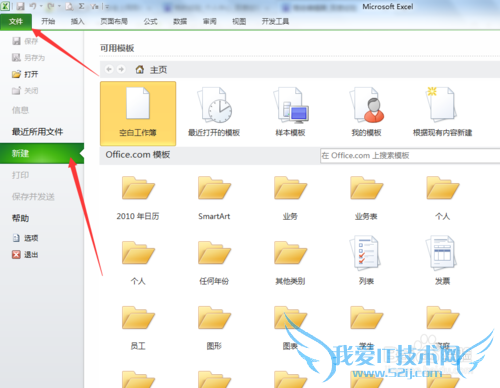The height and width of the screenshot is (388, 500).
Task: Click the filter funnel toolbar icon
Action: coord(95,6)
